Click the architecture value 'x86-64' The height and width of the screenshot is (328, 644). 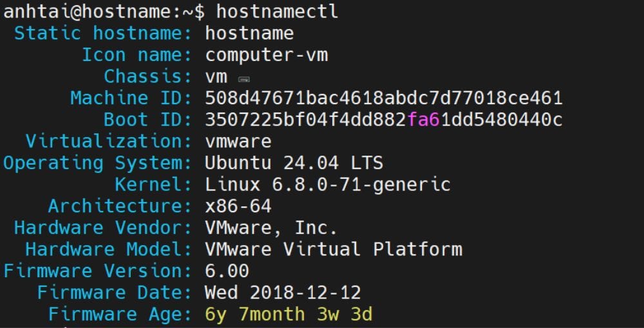point(238,206)
